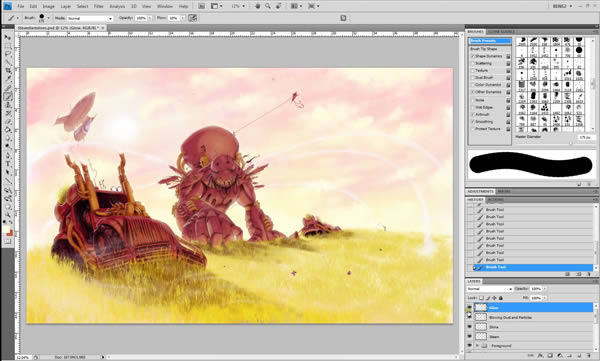Open the Analysis menu
The width and height of the screenshot is (600, 361).
[x=117, y=7]
